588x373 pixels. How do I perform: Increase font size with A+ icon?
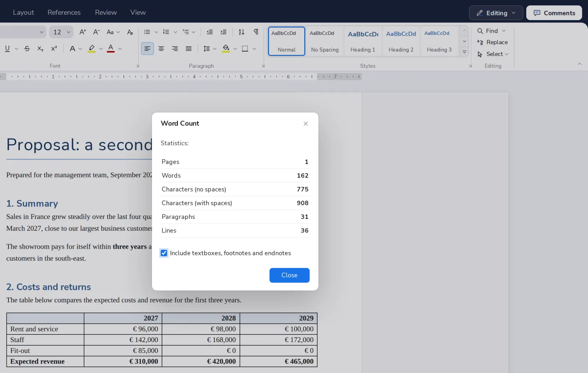pos(83,32)
